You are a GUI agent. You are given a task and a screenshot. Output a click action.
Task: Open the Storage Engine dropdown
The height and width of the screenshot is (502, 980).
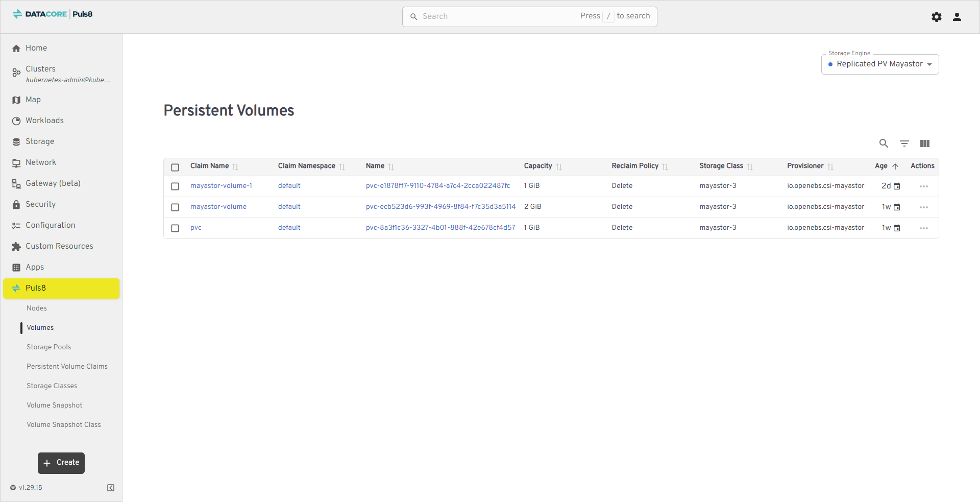coord(879,64)
